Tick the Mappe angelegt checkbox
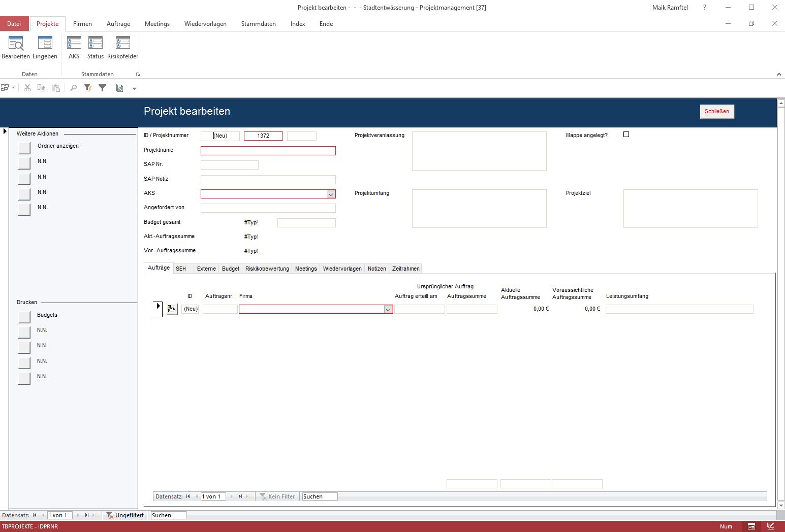This screenshot has width=785, height=532. (626, 135)
